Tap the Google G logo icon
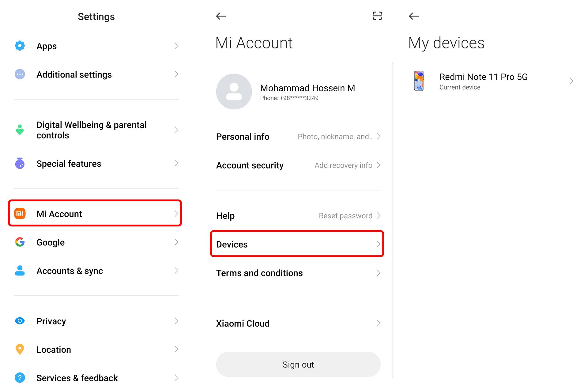Viewport: 588px width, 391px height. pyautogui.click(x=20, y=242)
